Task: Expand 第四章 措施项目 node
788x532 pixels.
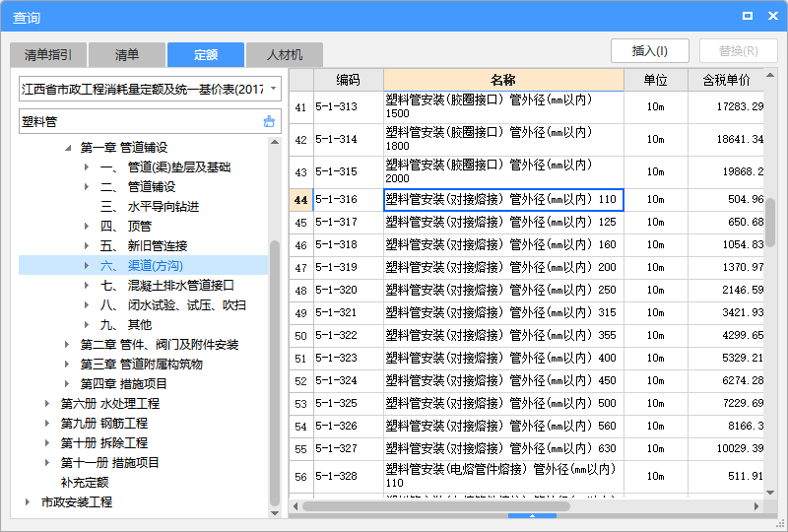Action: (67, 383)
